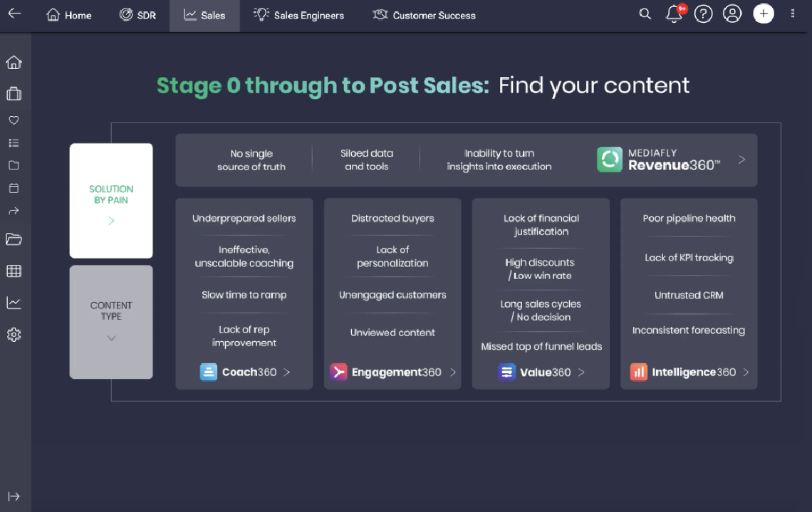Screen dimensions: 812x512
Task: Open the user profile icon
Action: click(x=732, y=14)
